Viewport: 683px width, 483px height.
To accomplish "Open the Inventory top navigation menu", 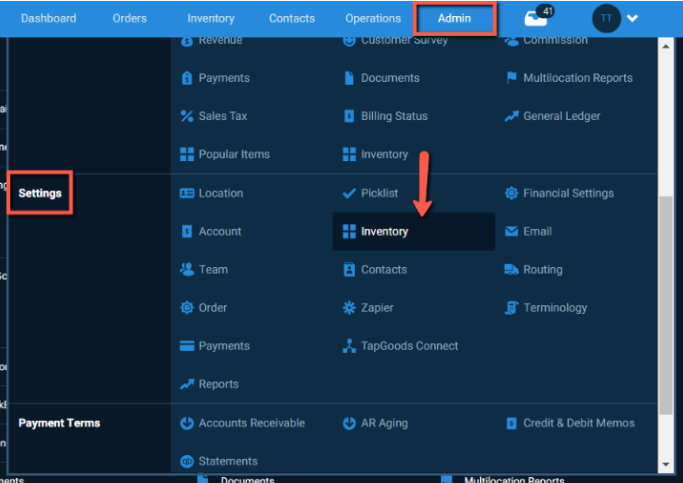I will [211, 18].
